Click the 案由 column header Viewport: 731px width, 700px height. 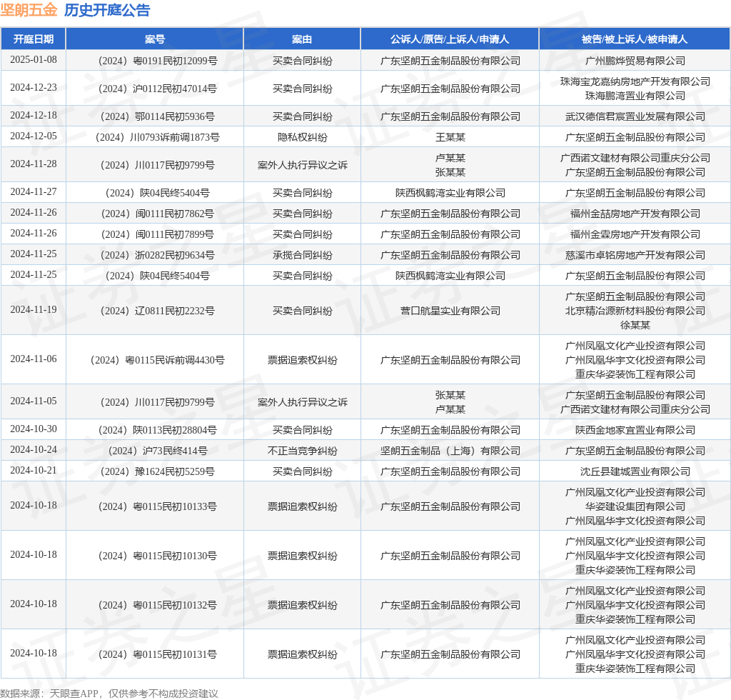(302, 39)
